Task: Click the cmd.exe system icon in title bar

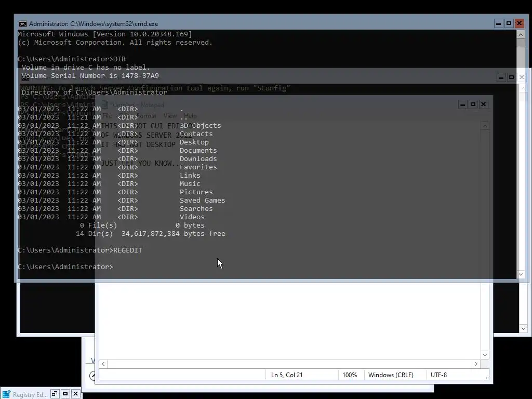Action: [23, 24]
